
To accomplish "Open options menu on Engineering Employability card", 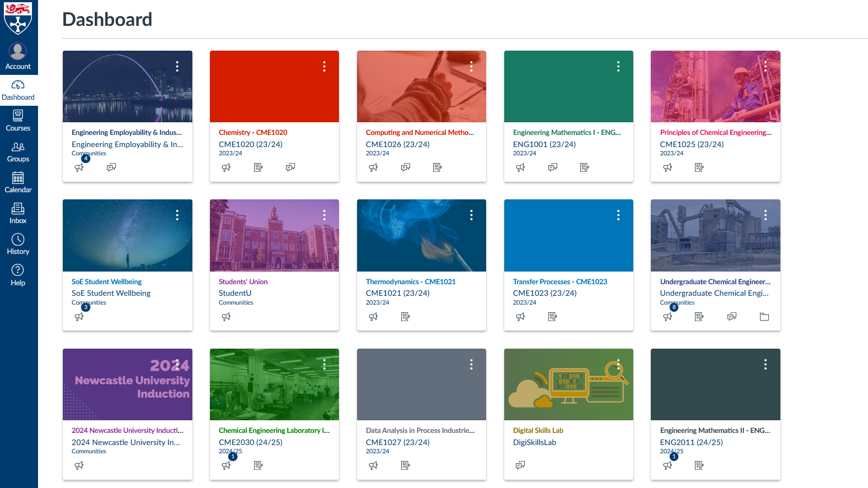I will click(x=177, y=67).
